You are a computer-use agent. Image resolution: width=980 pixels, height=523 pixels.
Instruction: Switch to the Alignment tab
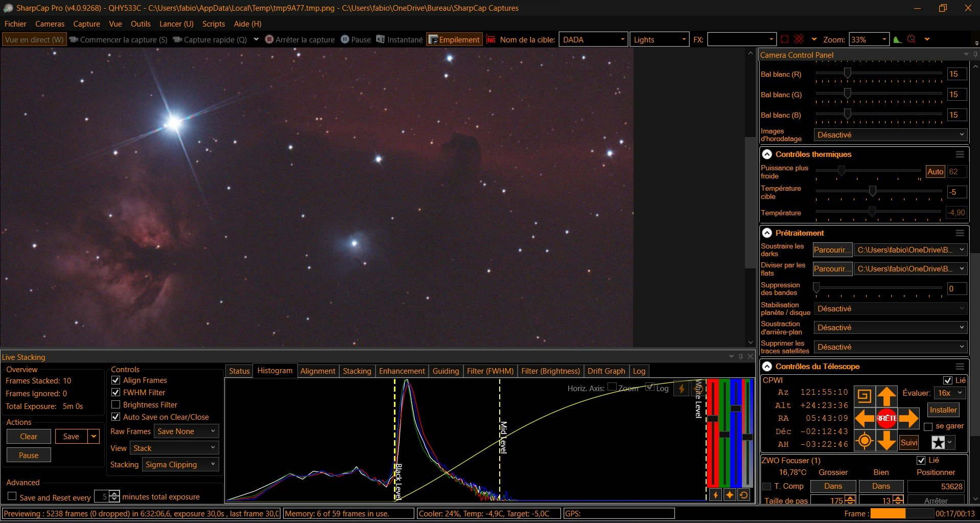click(318, 371)
